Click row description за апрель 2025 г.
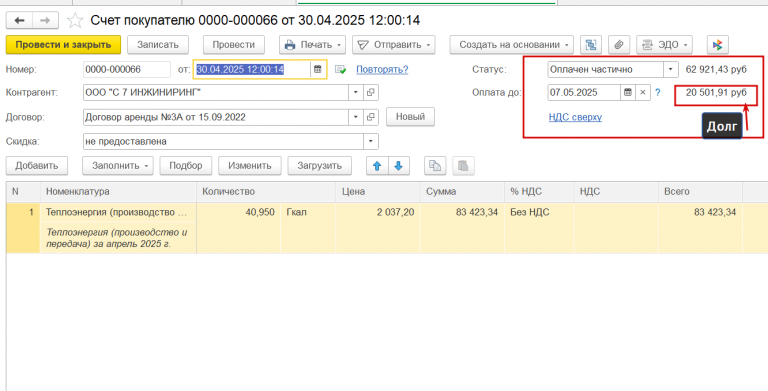Viewport: 768px width, 391px height. click(x=117, y=238)
